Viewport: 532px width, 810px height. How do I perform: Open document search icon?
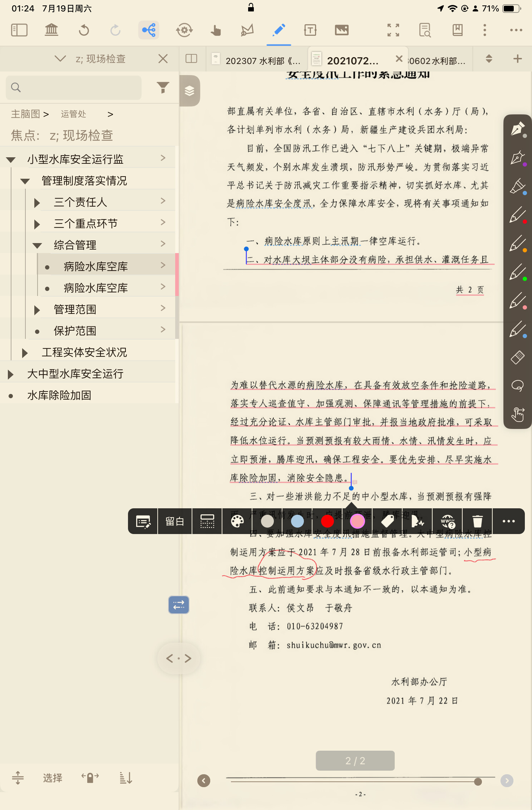pos(425,30)
